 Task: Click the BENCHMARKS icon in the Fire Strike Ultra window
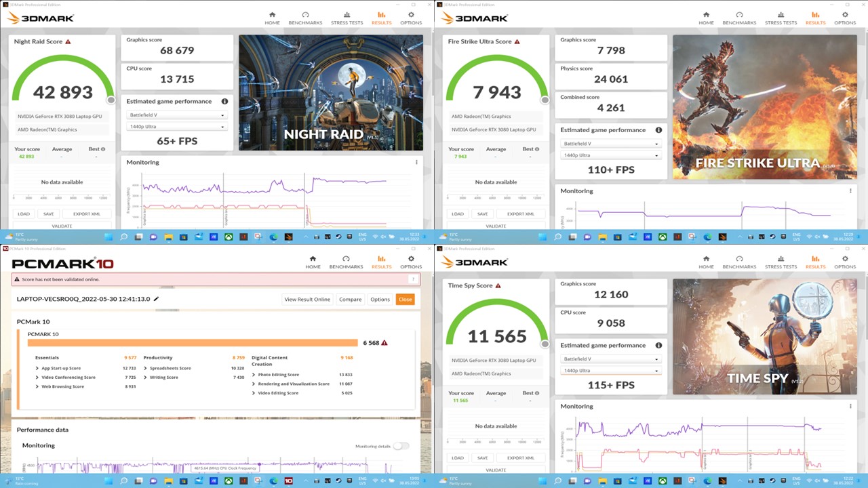tap(739, 14)
